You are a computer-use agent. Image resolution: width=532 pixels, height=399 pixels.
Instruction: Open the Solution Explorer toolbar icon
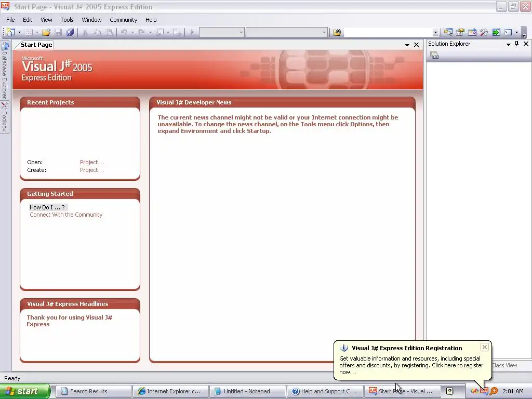pos(448,32)
